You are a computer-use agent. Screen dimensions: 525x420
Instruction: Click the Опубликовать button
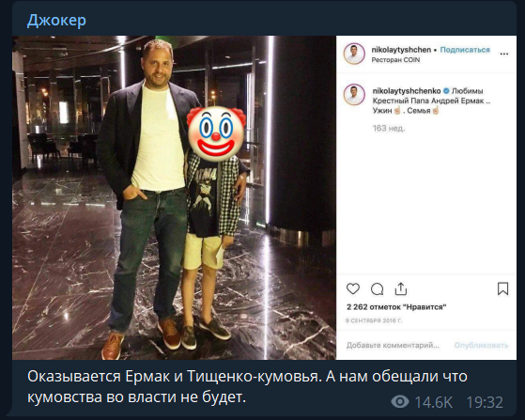coord(481,345)
